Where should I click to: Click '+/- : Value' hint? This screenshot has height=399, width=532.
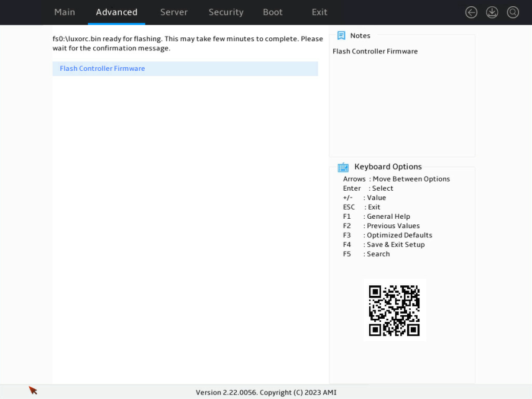click(x=364, y=198)
